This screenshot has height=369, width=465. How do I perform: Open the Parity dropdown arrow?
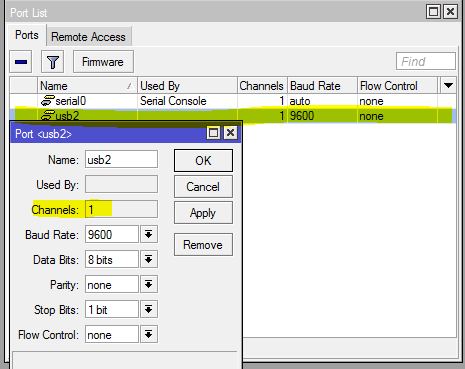[x=149, y=284]
